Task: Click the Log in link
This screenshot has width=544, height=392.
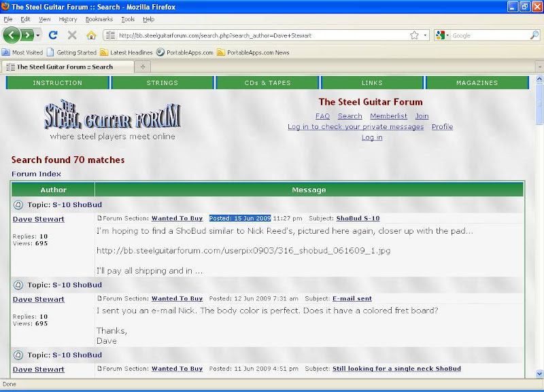Action: 372,138
